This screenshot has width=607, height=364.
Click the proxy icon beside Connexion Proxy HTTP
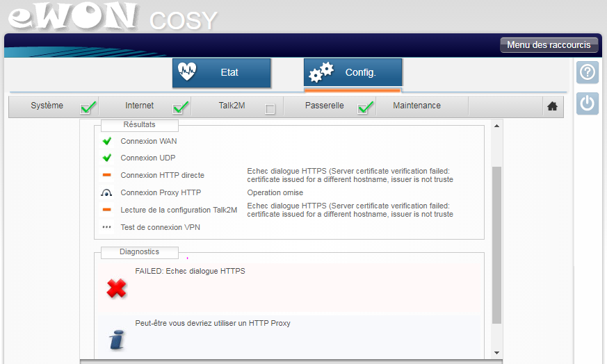click(x=107, y=193)
